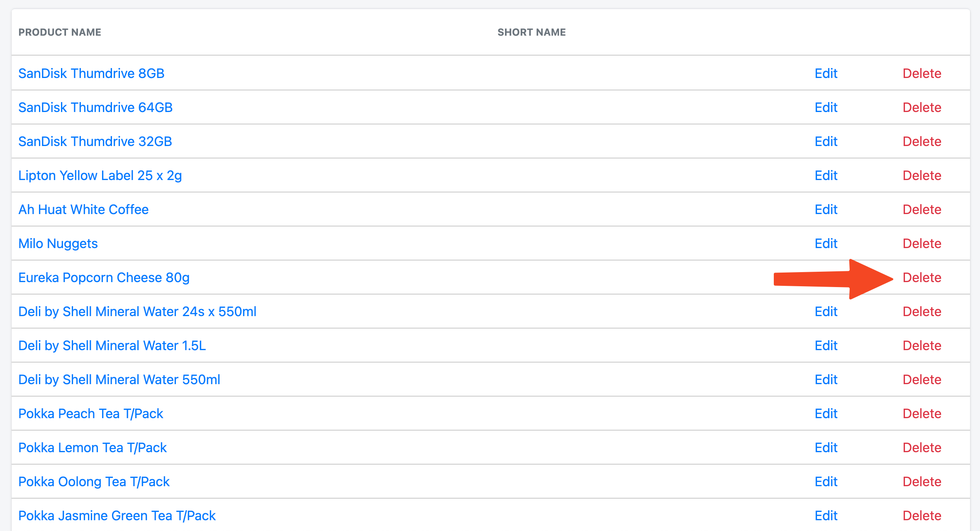This screenshot has width=980, height=531.
Task: Open Pokka Oolong Tea T/Pack product
Action: coord(94,482)
